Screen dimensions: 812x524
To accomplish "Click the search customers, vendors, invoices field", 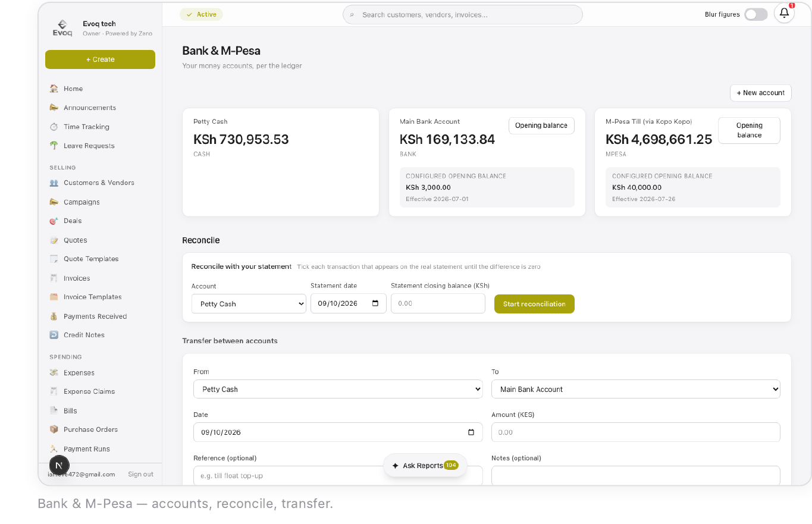I will point(462,14).
